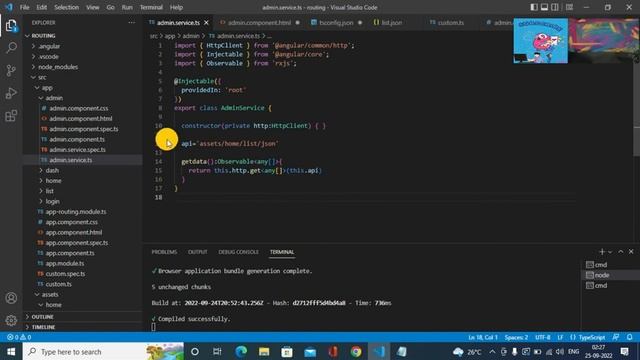
Task: Open the PROBLEMS panel tab
Action: [164, 252]
